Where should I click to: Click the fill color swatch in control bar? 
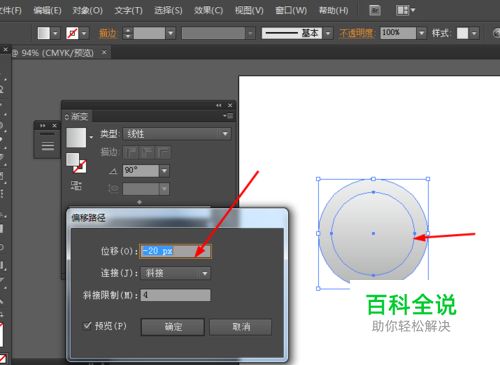44,33
